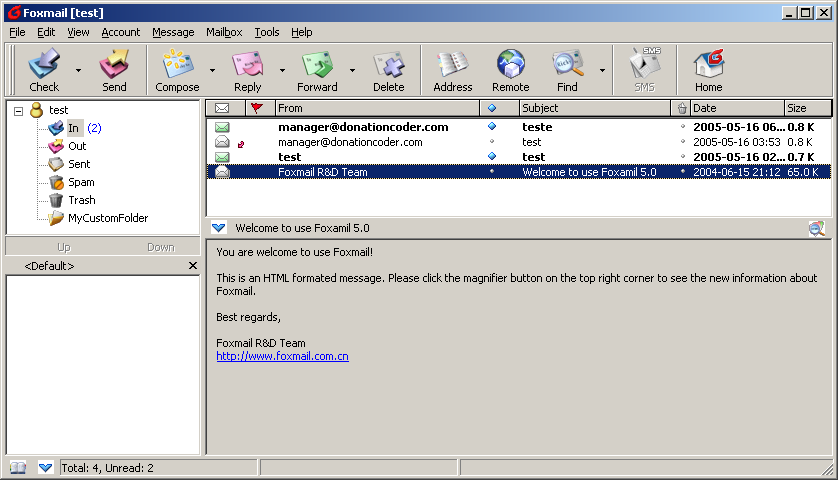Click the Send toolbar icon

[114, 70]
